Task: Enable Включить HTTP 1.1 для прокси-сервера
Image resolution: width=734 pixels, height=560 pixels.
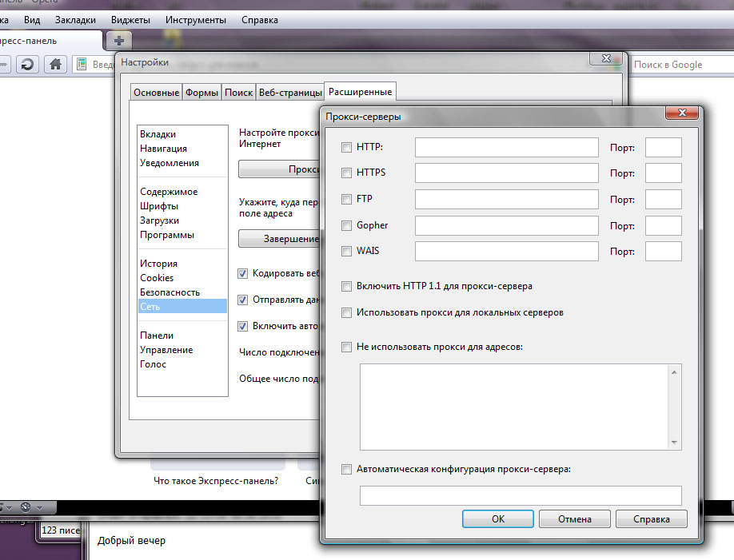Action: tap(346, 286)
